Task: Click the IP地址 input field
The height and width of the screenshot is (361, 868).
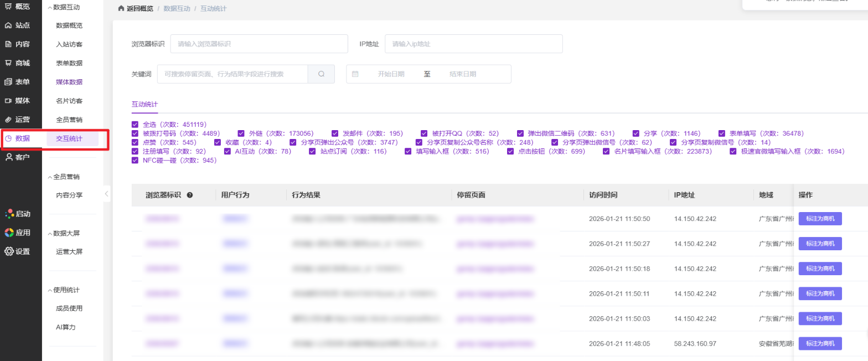Action: [x=473, y=44]
